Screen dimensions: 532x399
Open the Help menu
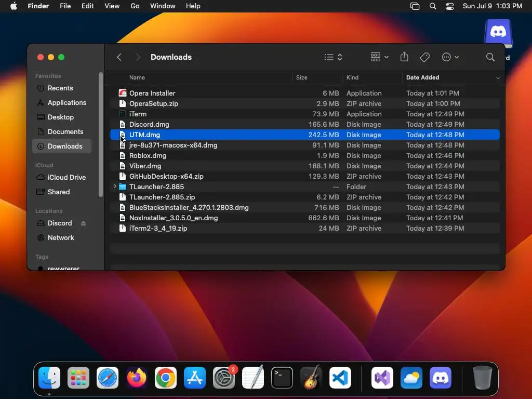pyautogui.click(x=193, y=6)
